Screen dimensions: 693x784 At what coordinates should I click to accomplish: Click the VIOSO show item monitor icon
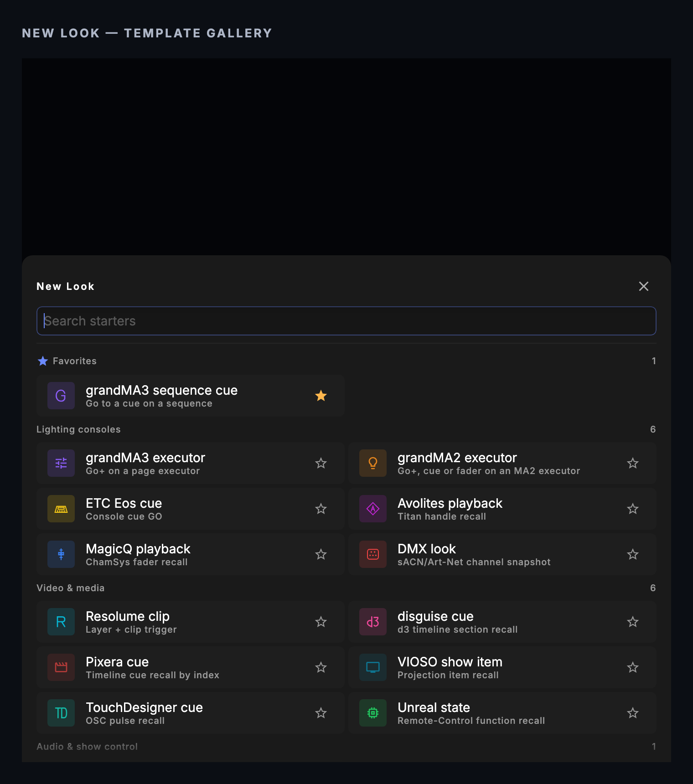point(373,667)
